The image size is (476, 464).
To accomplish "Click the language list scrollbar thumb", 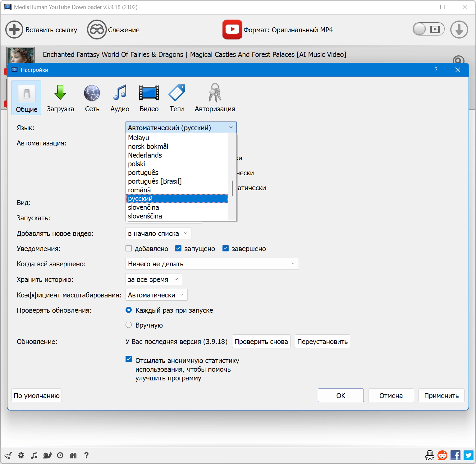I will tap(232, 188).
